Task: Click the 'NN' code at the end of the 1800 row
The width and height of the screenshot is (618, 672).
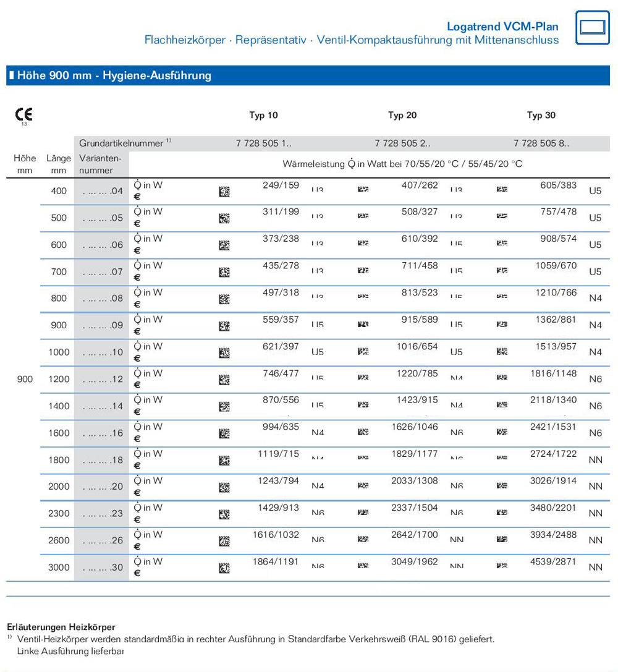Action: (x=595, y=461)
